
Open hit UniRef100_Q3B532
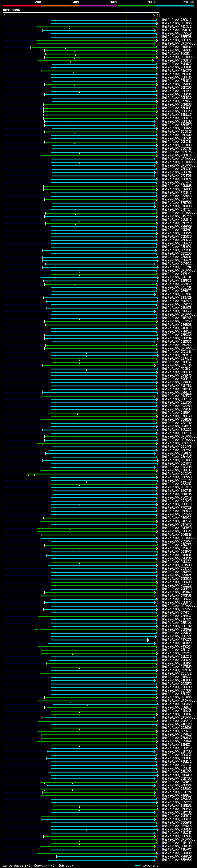tap(176, 342)
